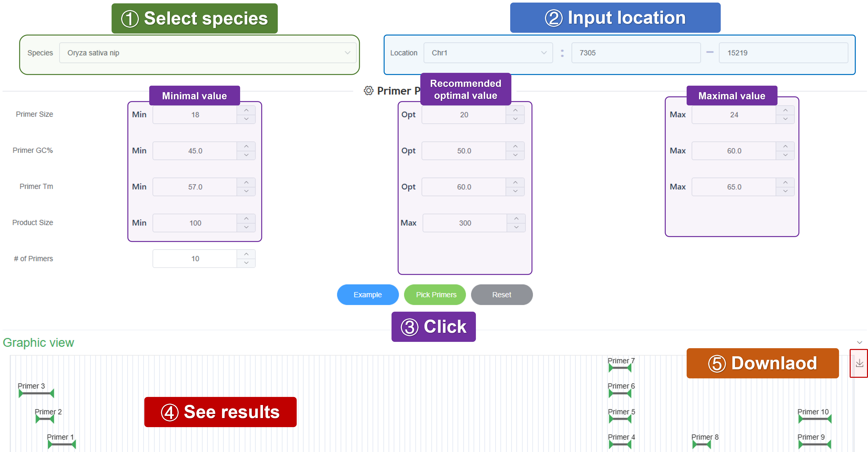Screen dimensions: 868x452
Task: Collapse the Graphic view section chevron
Action: pyautogui.click(x=859, y=342)
